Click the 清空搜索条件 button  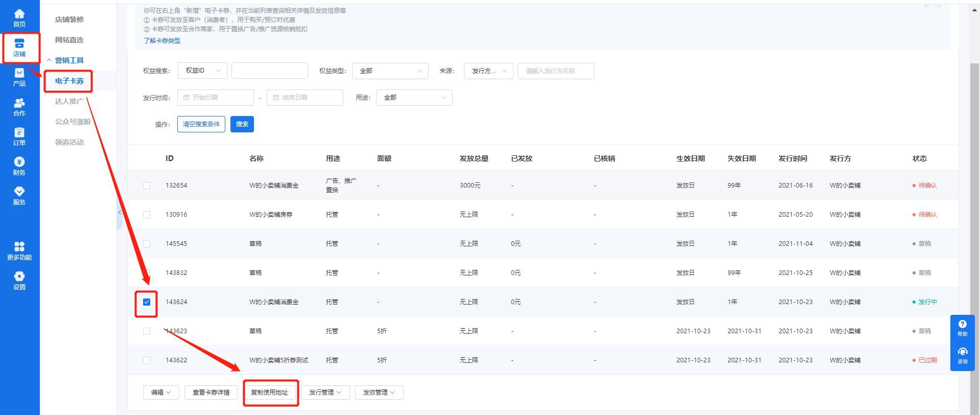coord(201,124)
